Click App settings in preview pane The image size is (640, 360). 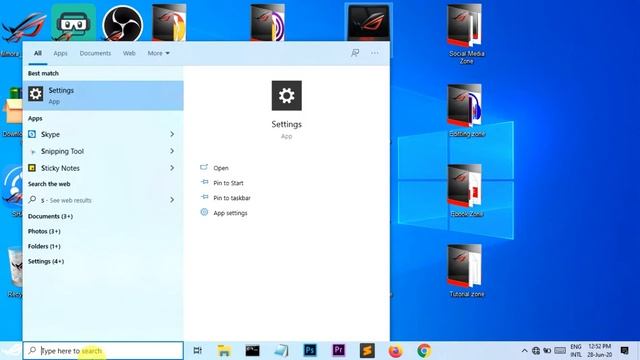pos(230,213)
